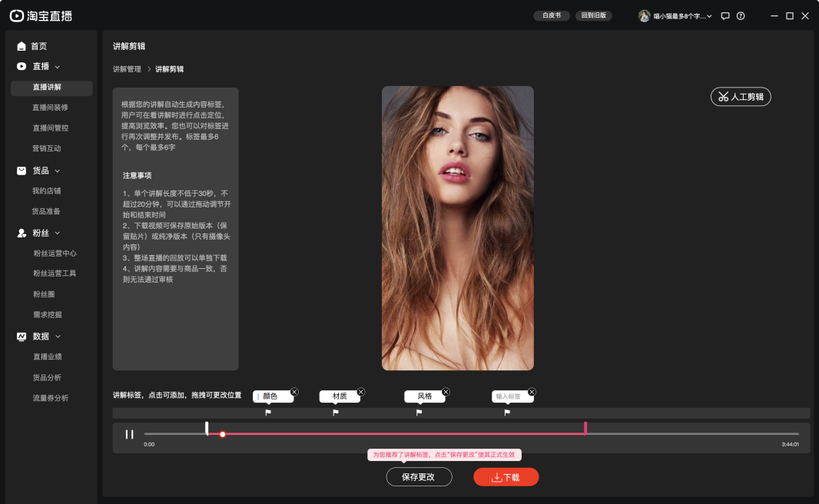
Task: Select 直播讲解 in the sidebar
Action: [51, 88]
